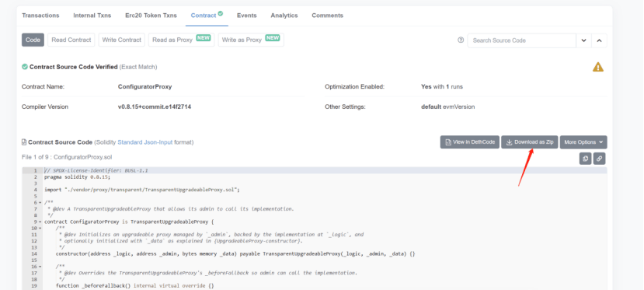Image resolution: width=644 pixels, height=290 pixels.
Task: Copy source code with copy icon
Action: [585, 158]
